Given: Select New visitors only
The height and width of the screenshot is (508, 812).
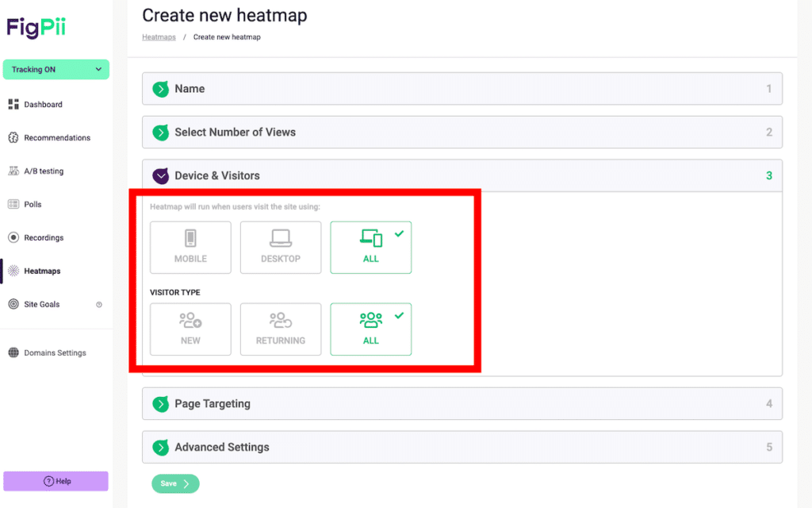Looking at the screenshot, I should click(x=190, y=329).
